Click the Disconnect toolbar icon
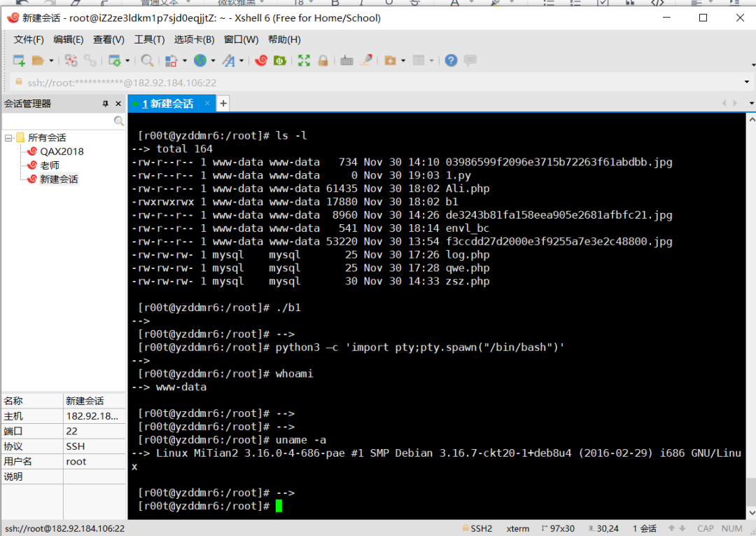Image resolution: width=756 pixels, height=536 pixels. pos(71,60)
